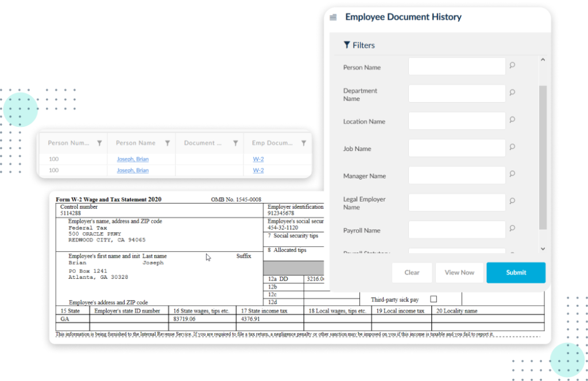Open the Person Number column filter
Image resolution: width=588 pixels, height=381 pixels.
[99, 143]
